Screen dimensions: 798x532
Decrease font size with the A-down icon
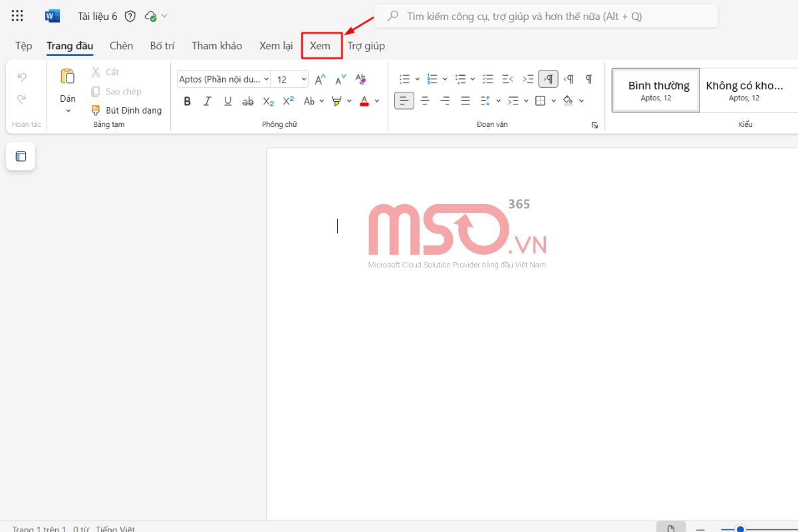[340, 79]
